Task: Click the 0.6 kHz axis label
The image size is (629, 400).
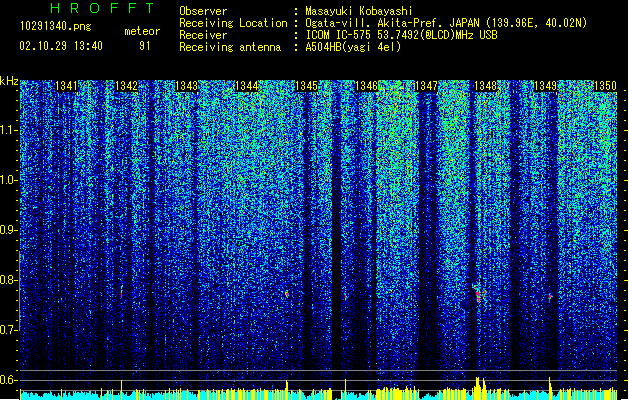Action: [8, 380]
